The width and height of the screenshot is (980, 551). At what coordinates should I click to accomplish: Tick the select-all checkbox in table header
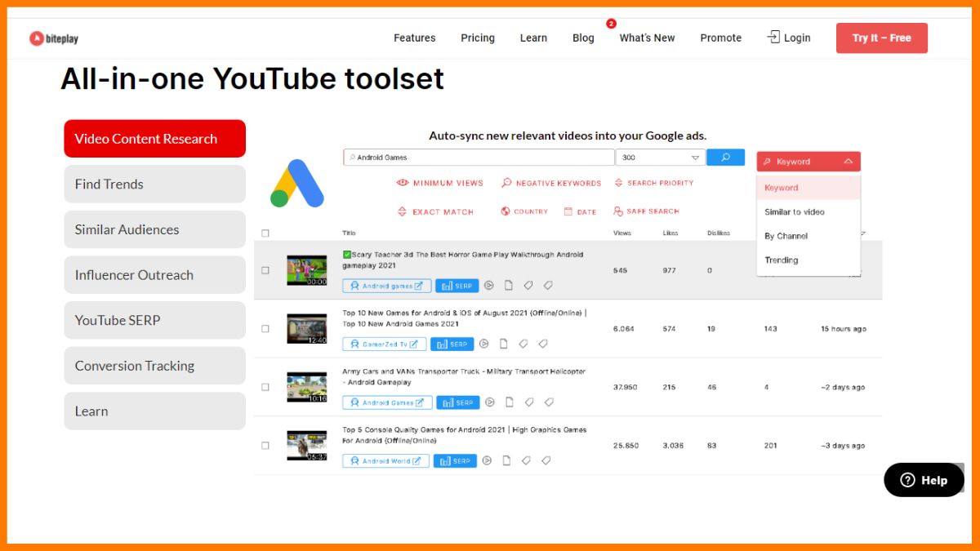[x=265, y=233]
